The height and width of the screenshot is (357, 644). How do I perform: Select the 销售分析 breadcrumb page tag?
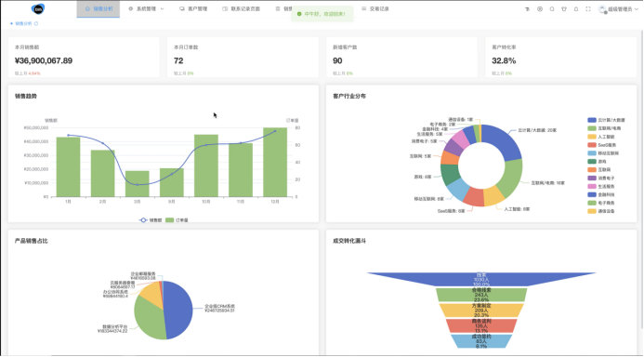pos(23,24)
